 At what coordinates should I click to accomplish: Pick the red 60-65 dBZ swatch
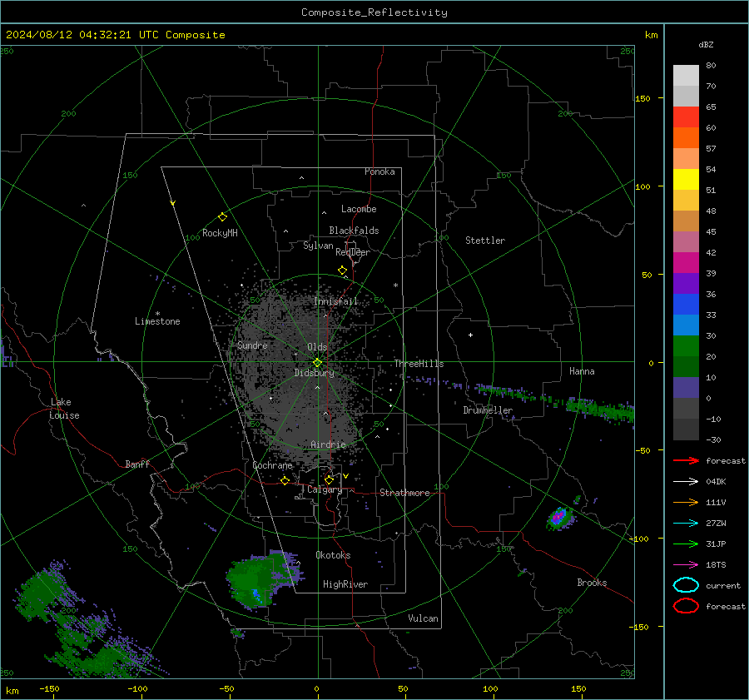point(686,117)
